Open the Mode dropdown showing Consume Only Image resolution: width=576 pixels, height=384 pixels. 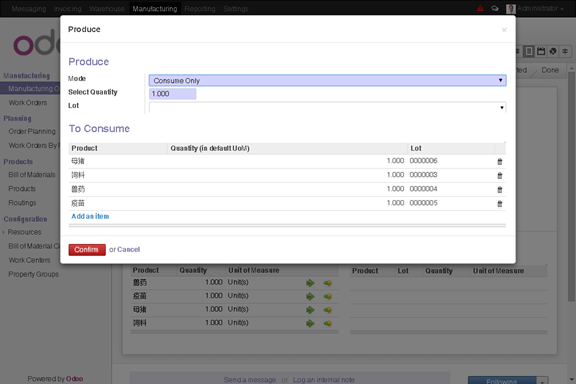click(x=327, y=80)
